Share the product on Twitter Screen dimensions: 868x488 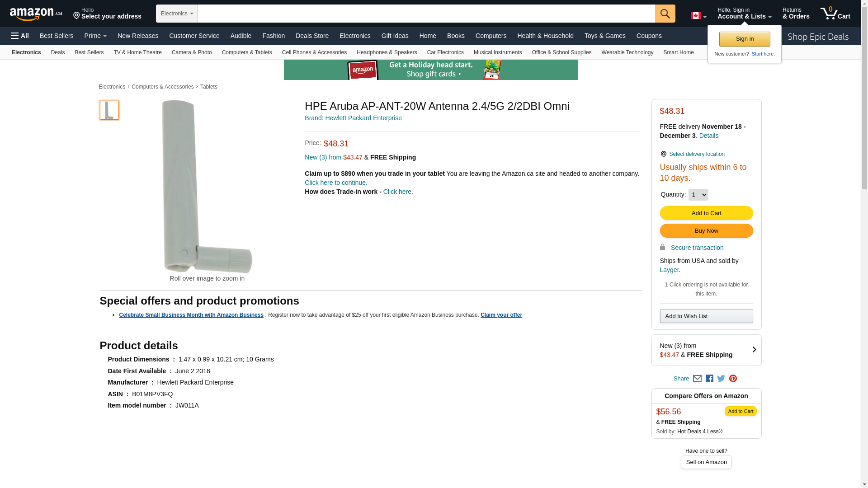pos(721,379)
